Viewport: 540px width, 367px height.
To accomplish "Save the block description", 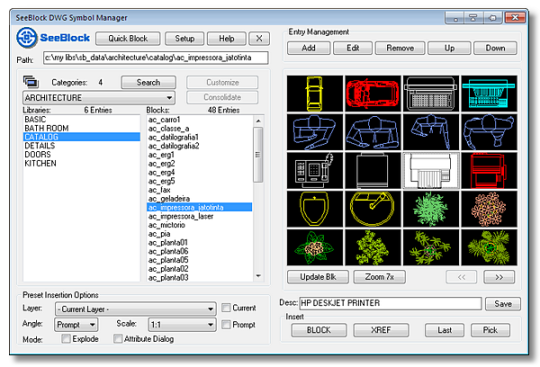I will coord(503,304).
